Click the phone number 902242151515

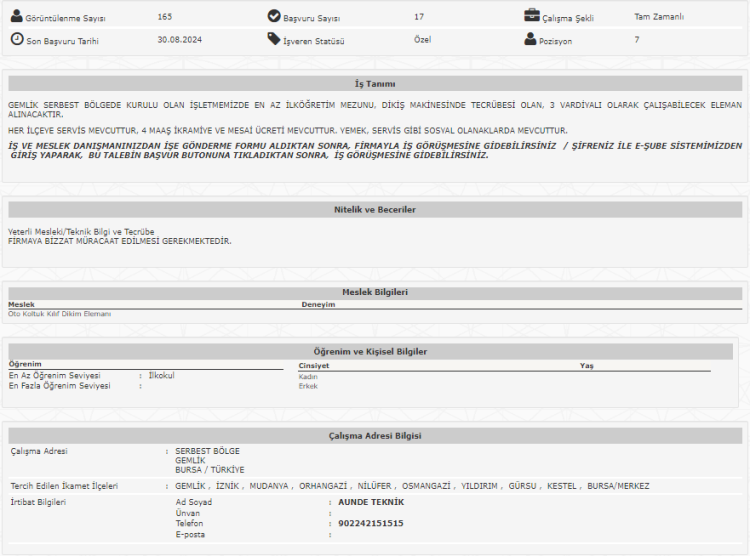click(x=371, y=523)
